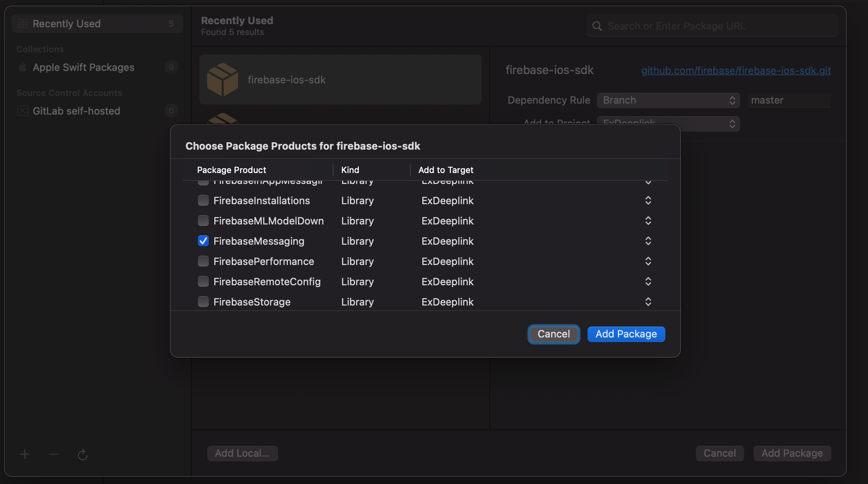The image size is (868, 484).
Task: Click the Apple logo beside Apple Swift Packages
Action: coord(23,67)
